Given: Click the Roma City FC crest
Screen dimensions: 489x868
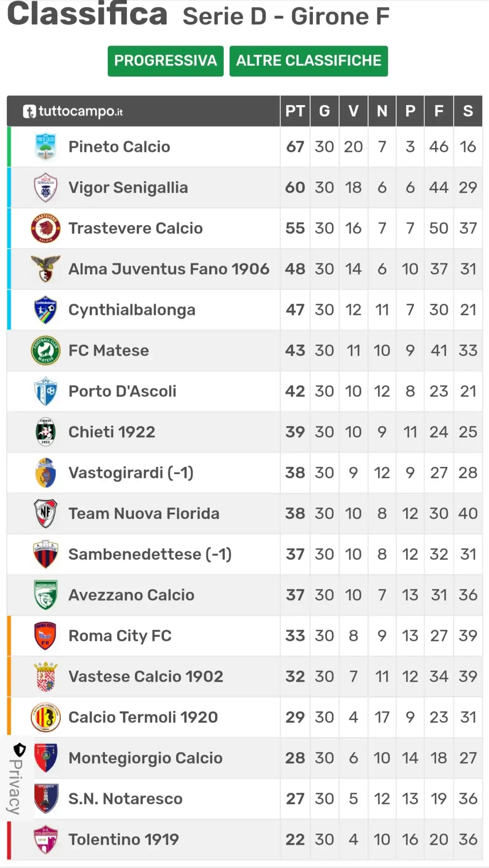Looking at the screenshot, I should (x=45, y=636).
